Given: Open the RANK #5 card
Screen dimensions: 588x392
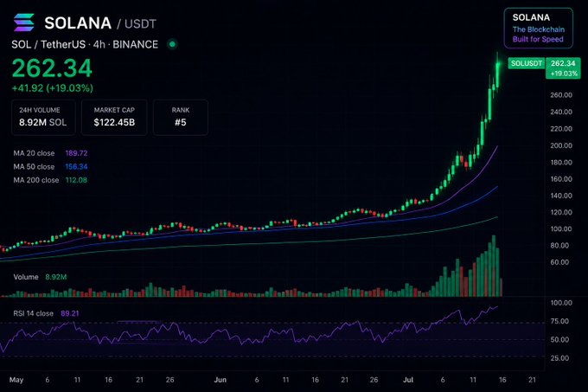Looking at the screenshot, I should point(181,117).
